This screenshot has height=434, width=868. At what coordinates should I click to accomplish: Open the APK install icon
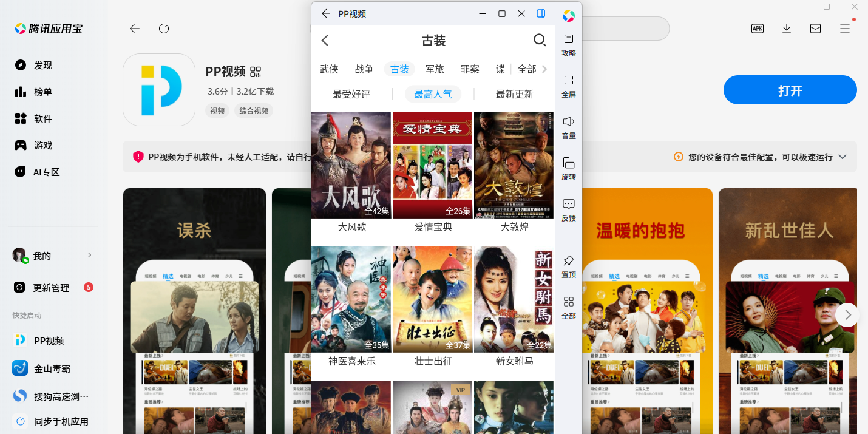(758, 28)
